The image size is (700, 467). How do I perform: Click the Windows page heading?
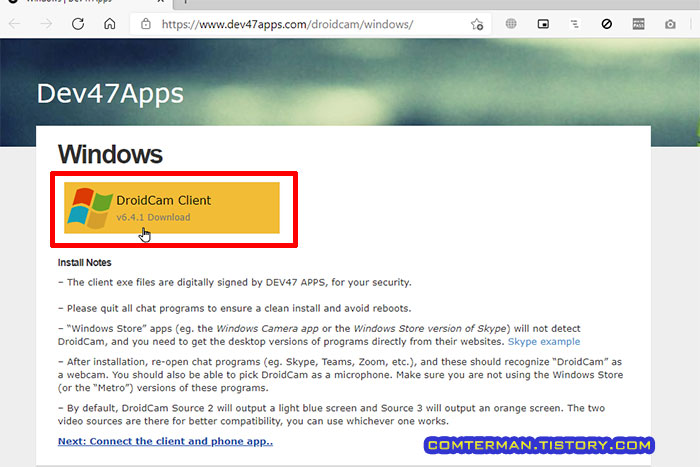110,154
